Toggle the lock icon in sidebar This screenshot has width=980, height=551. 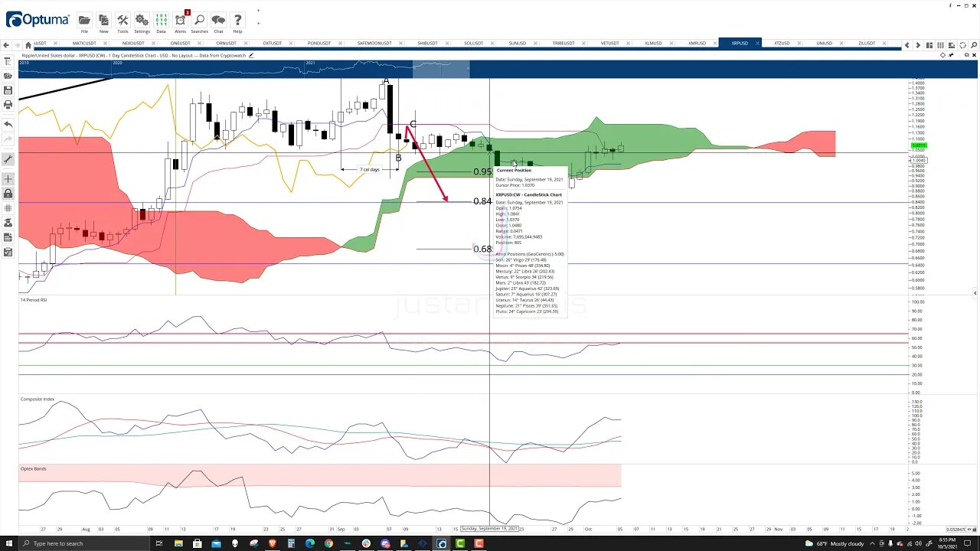point(8,194)
